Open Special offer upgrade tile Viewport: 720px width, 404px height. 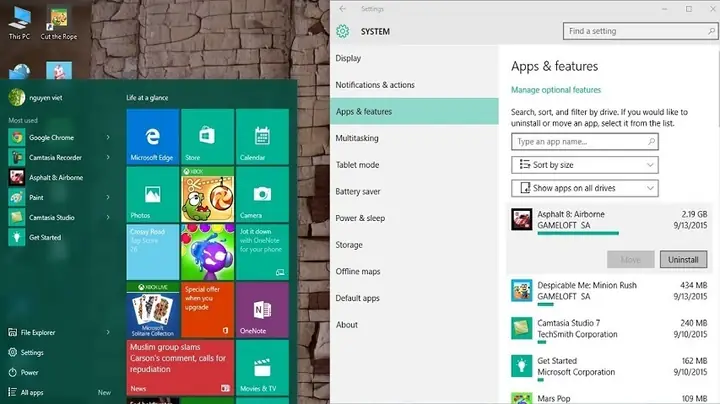(x=207, y=310)
